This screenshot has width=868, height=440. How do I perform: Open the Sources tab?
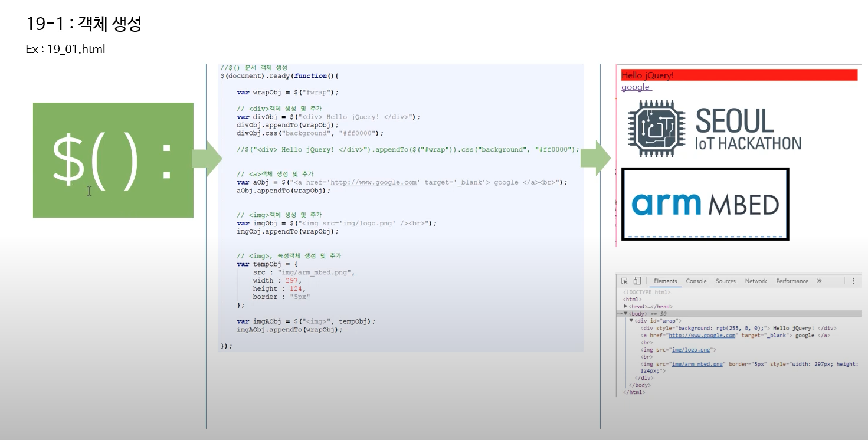(x=726, y=281)
